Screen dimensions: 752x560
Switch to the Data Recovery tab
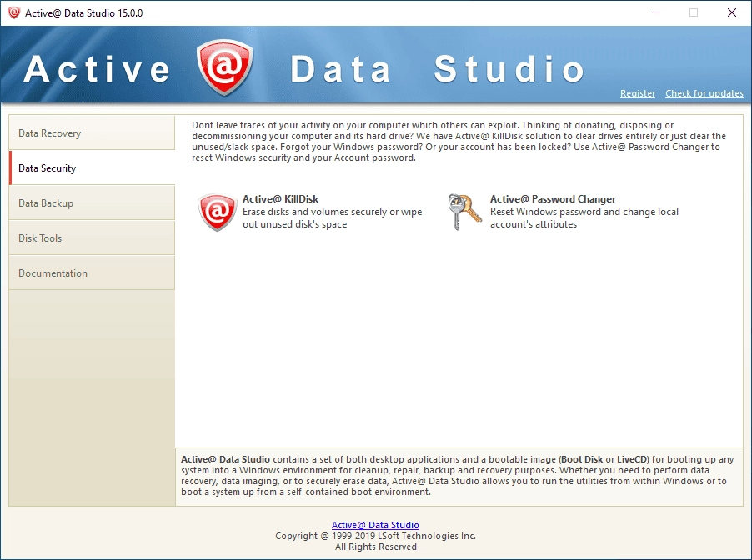[92, 132]
